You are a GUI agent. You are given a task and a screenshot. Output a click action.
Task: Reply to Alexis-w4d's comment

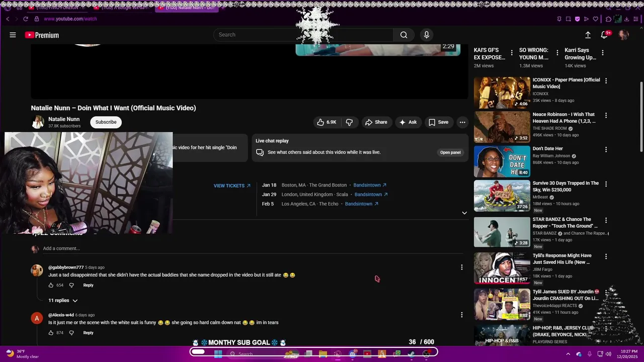click(88, 333)
